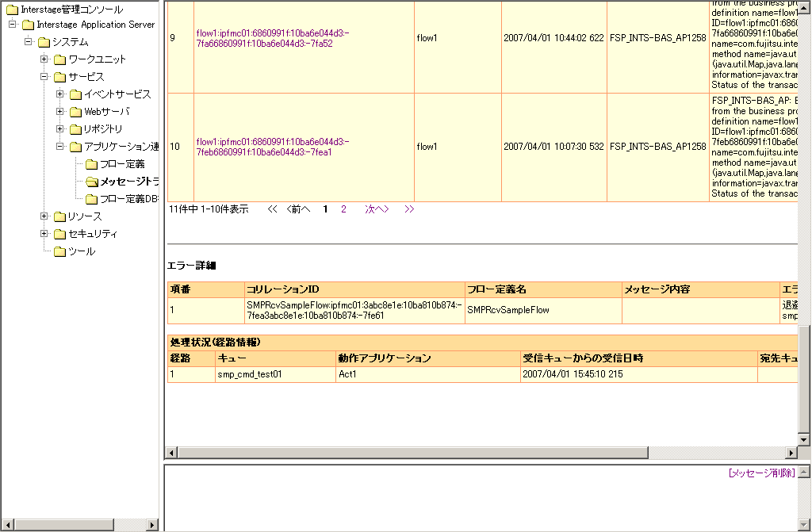
Task: Go to page 2 of results
Action: 343,209
